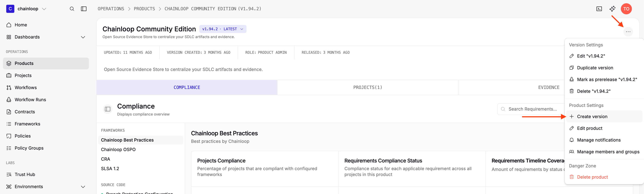
Task: Open search with the magnifier icon
Action: tap(72, 9)
